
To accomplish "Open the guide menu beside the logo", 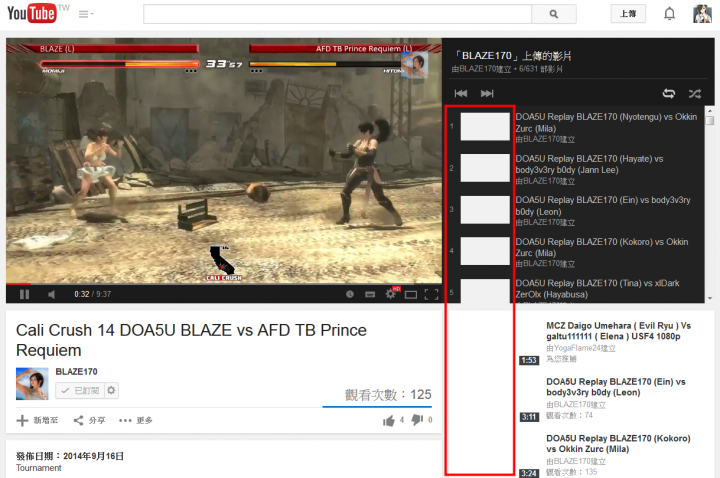I will tap(85, 14).
